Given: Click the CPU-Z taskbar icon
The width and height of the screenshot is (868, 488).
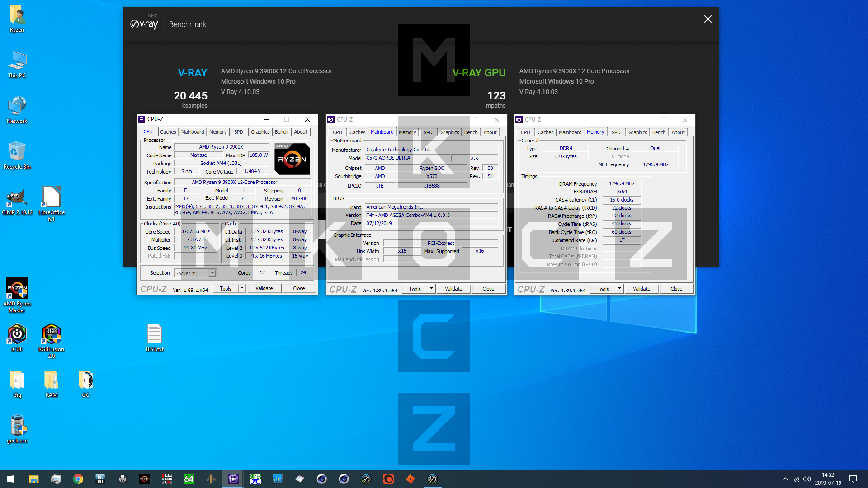Looking at the screenshot, I should coord(233,479).
